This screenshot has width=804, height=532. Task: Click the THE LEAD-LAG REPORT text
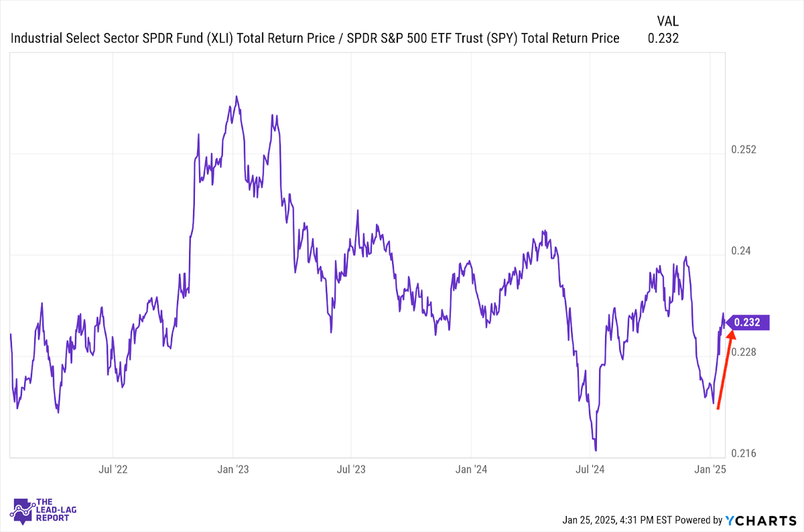(58, 509)
